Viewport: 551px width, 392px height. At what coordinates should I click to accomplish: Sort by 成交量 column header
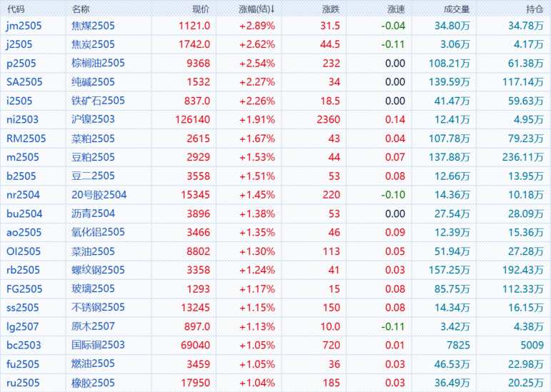click(456, 9)
